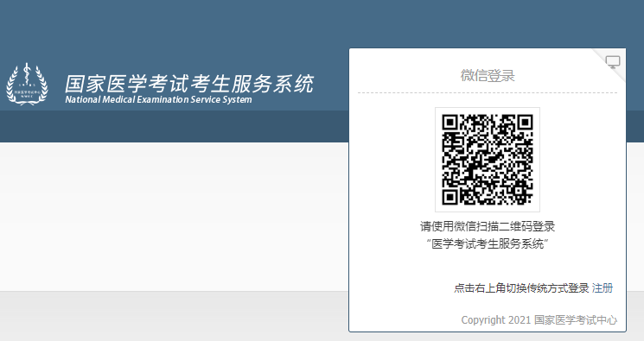Click the QR code's top-left finder square
The image size is (644, 341).
tap(450, 123)
